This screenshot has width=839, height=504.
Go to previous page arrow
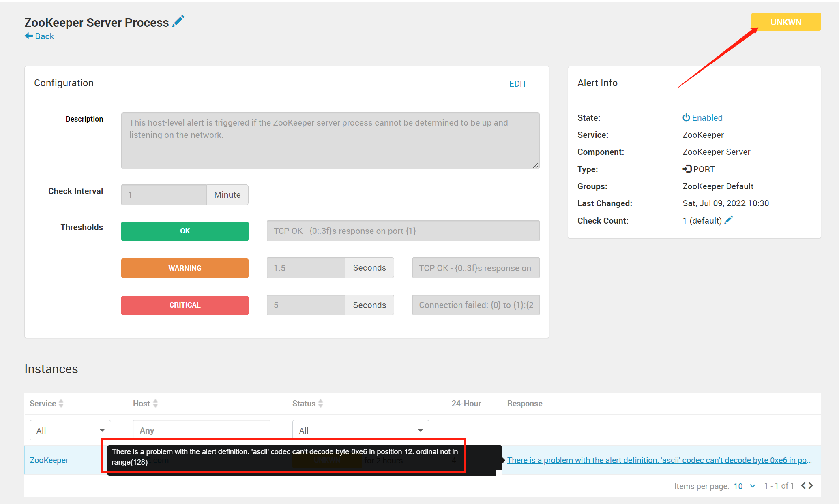803,485
